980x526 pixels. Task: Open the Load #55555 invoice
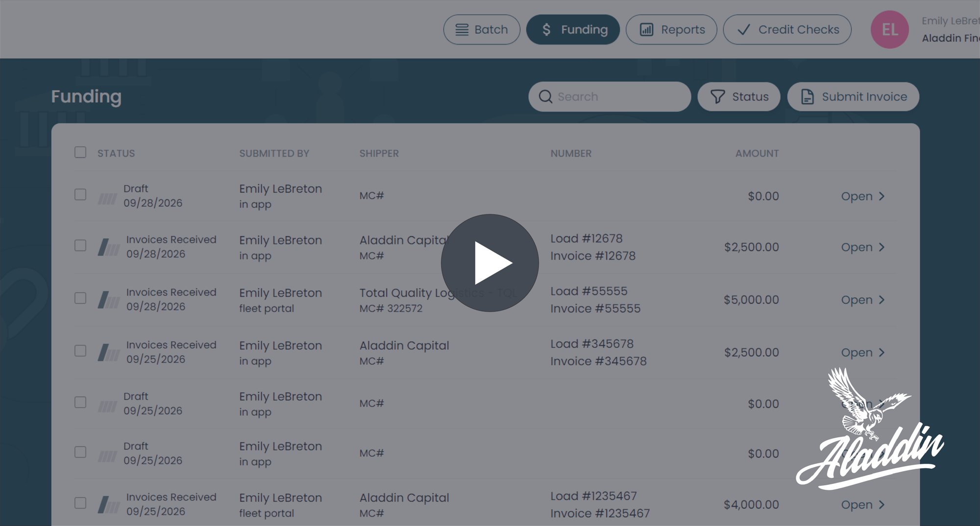tap(863, 300)
